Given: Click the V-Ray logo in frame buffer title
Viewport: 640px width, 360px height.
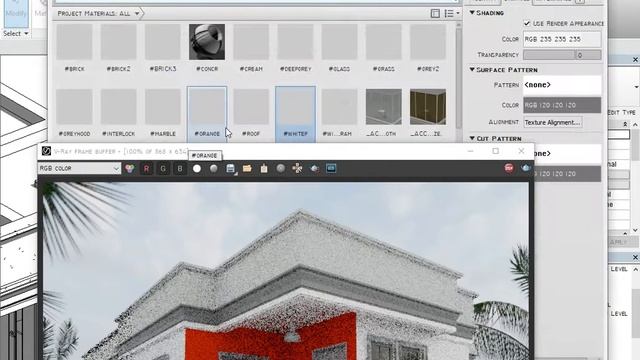Looking at the screenshot, I should pos(47,151).
